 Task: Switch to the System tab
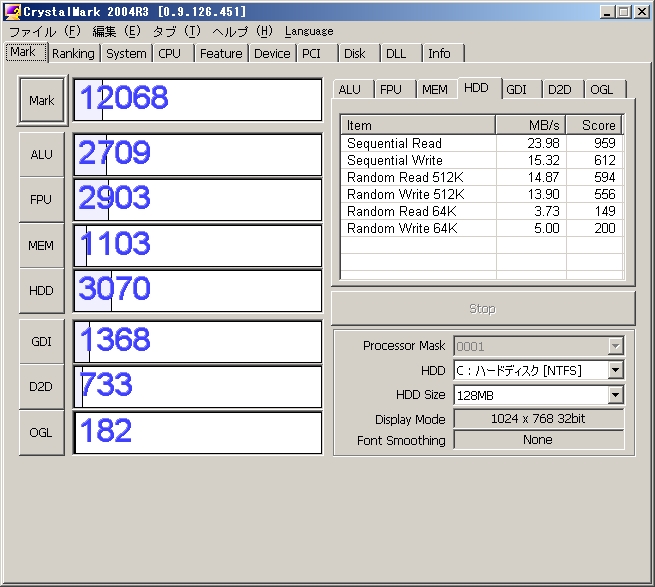126,53
